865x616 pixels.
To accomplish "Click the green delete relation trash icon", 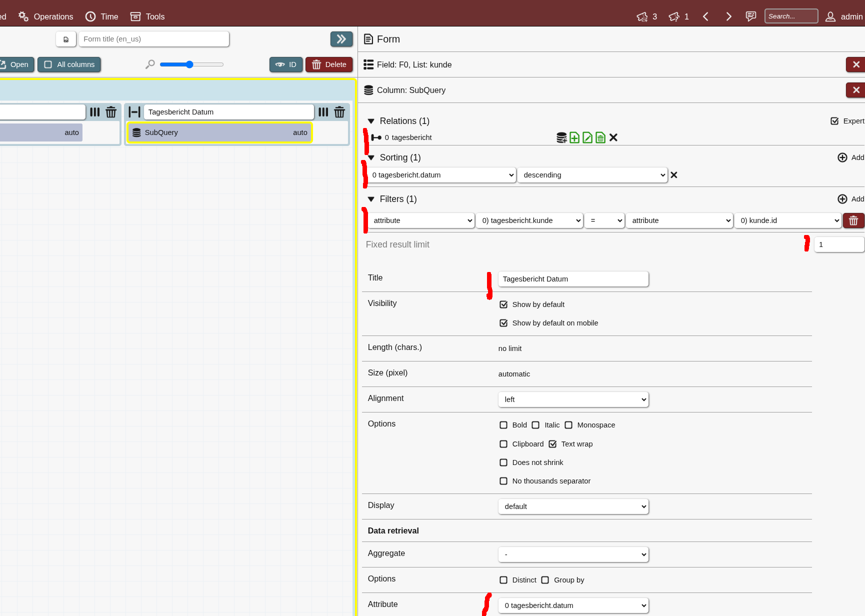I will (x=600, y=137).
